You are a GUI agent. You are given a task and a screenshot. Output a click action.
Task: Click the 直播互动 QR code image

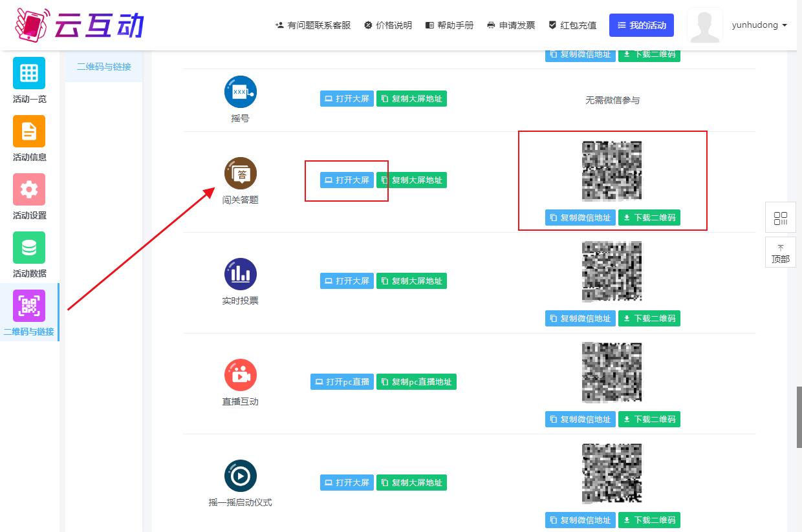[x=612, y=372]
